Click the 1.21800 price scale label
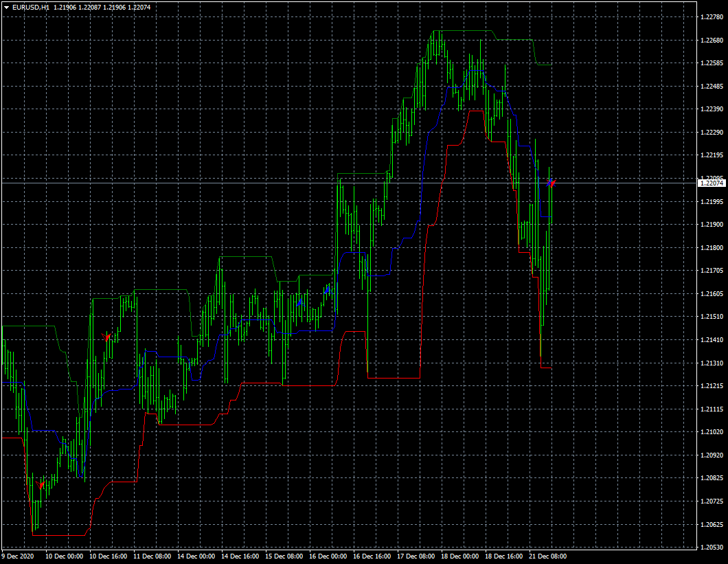728x564 pixels. click(712, 247)
